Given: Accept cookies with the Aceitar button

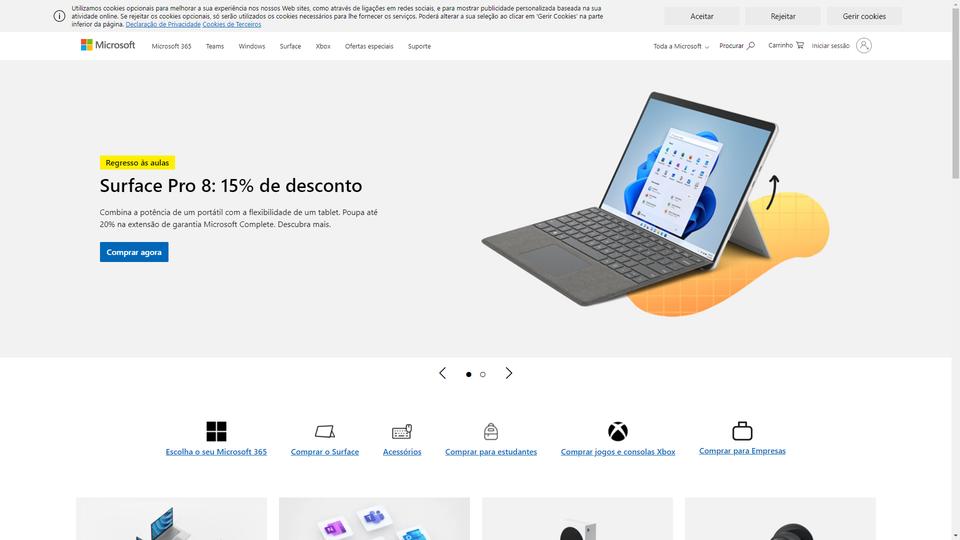Looking at the screenshot, I should click(702, 17).
